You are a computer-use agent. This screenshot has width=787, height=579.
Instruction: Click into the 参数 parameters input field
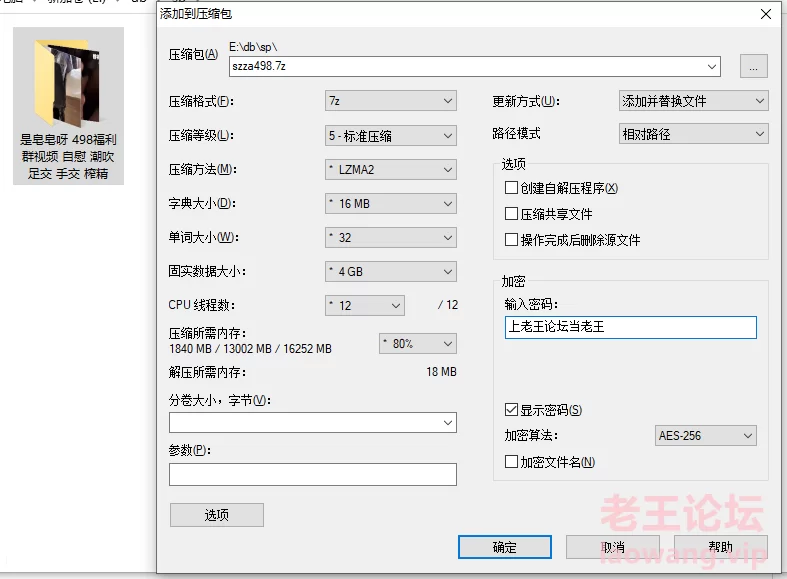click(x=313, y=474)
